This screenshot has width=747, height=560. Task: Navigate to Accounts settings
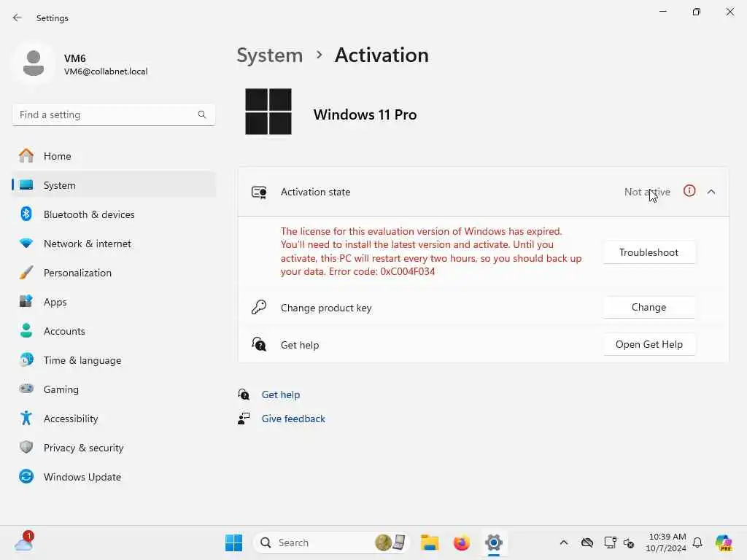[114, 331]
